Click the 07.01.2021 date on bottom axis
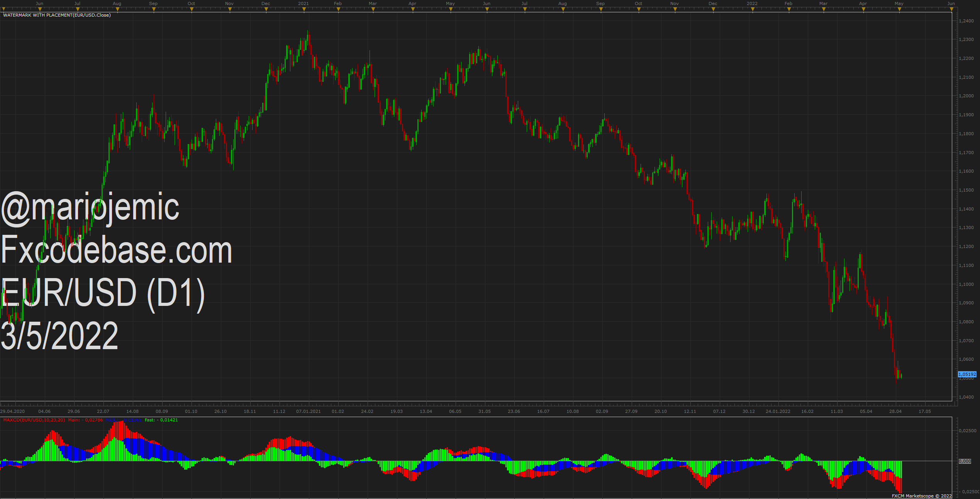This screenshot has width=980, height=499. tap(309, 411)
